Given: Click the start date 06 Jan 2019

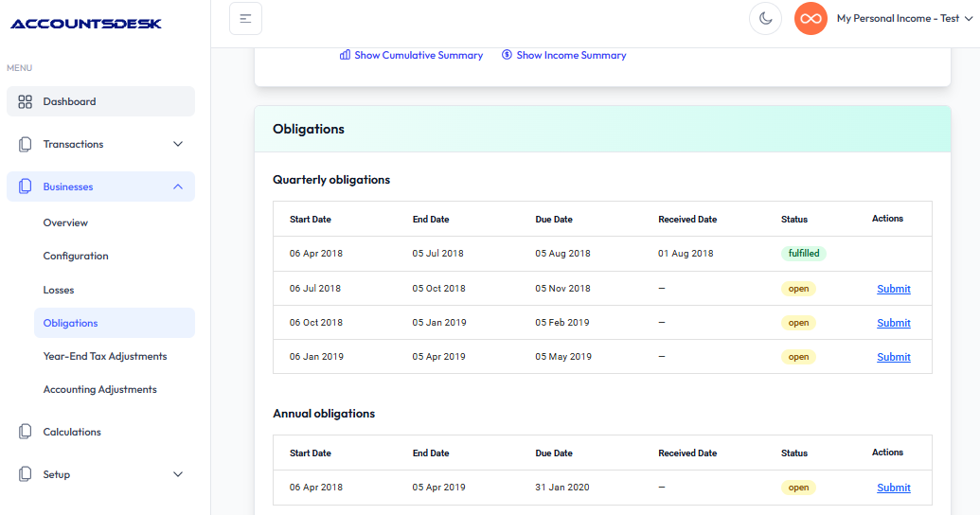Looking at the screenshot, I should tap(316, 357).
